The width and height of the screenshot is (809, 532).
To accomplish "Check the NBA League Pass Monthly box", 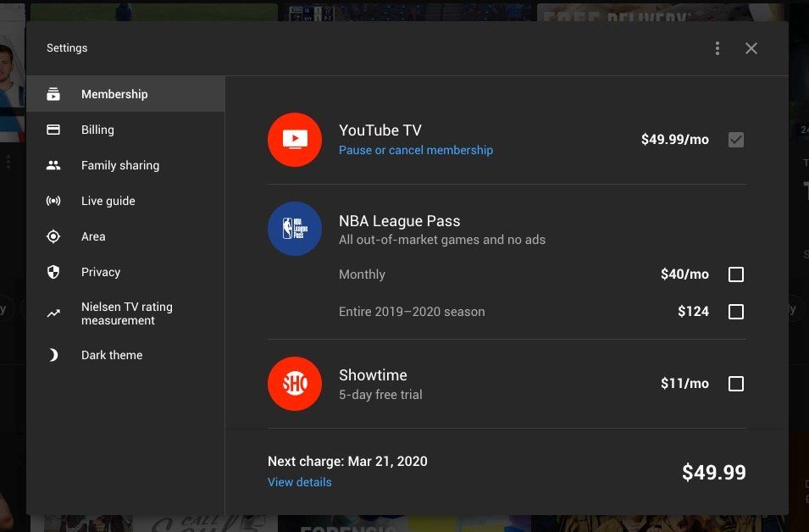I will coord(736,274).
